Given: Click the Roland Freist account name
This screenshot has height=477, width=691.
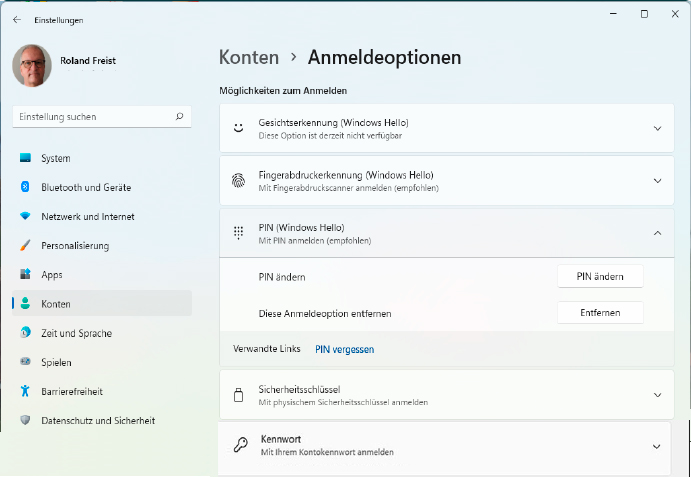Looking at the screenshot, I should (88, 60).
